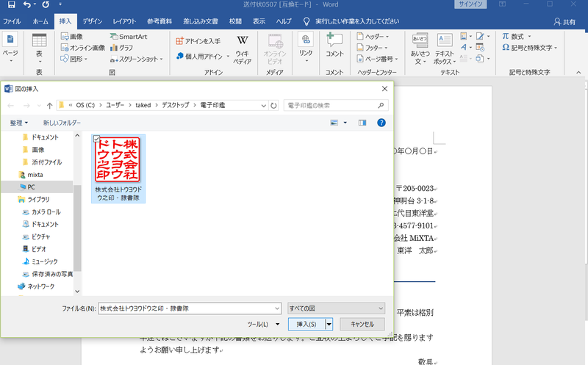Switch to ホーム tab

coord(40,21)
